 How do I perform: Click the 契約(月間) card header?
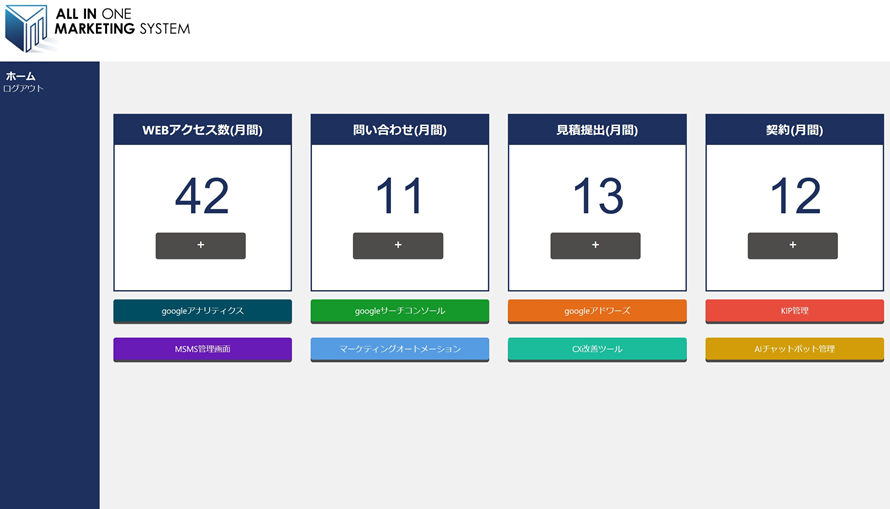point(795,130)
